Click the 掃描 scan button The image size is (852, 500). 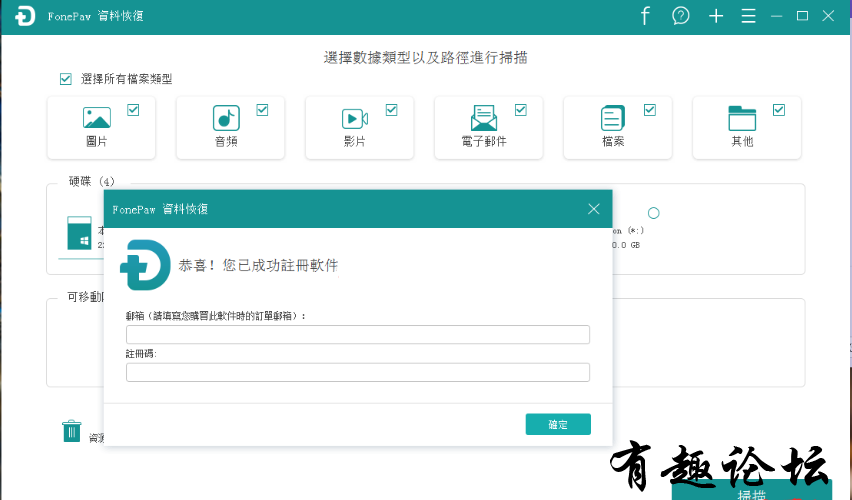(752, 491)
